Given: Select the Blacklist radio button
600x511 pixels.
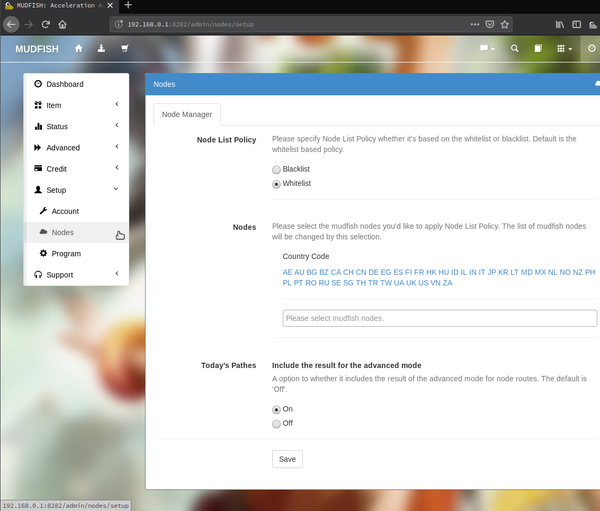Looking at the screenshot, I should tap(276, 170).
